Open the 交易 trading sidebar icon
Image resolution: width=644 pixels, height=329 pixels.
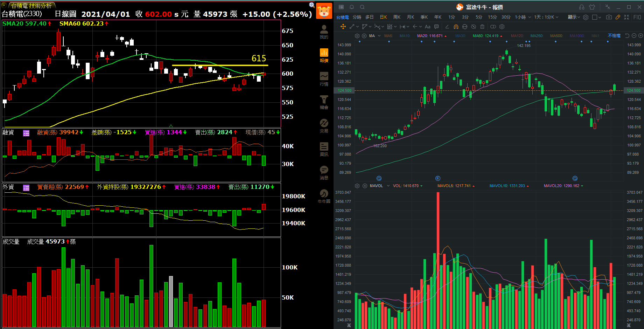(324, 125)
